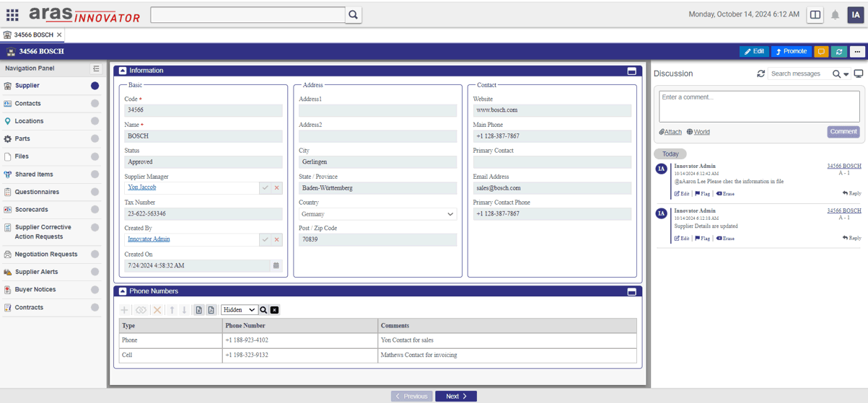
Task: Collapse the Information section
Action: [123, 71]
